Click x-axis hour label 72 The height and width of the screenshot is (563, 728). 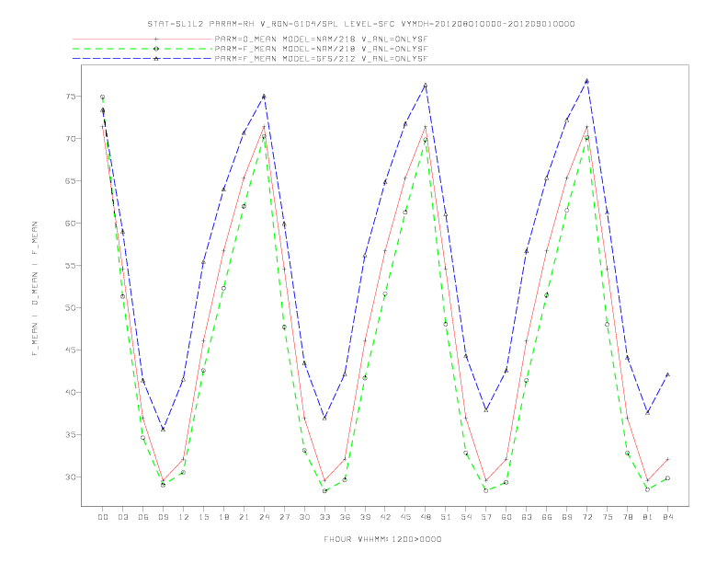coord(587,517)
